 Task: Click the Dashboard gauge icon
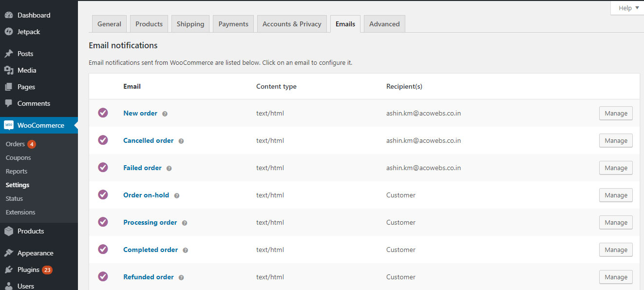(9, 15)
